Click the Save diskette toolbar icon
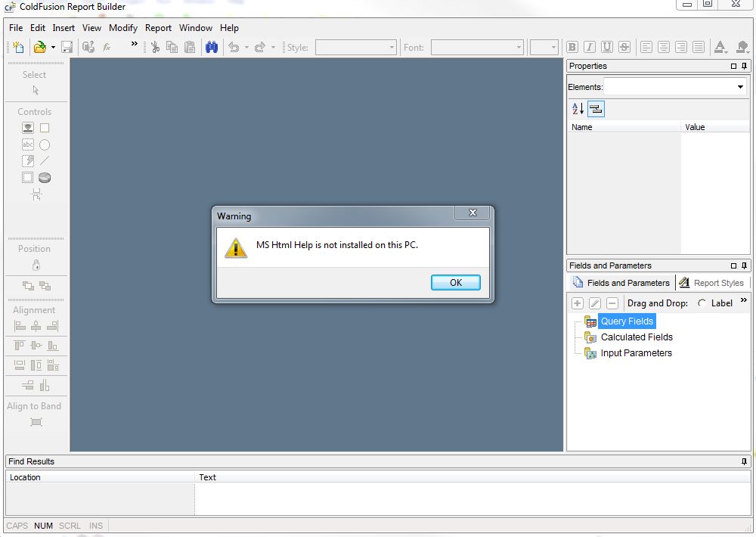Screen dimensions: 756x537 67,47
